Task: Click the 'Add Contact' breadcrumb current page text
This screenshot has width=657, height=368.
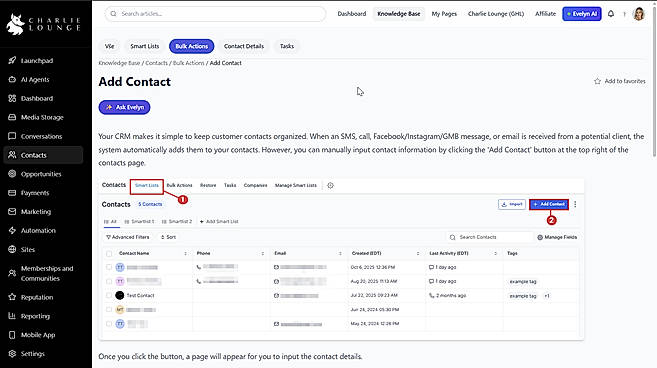Action: pos(225,63)
